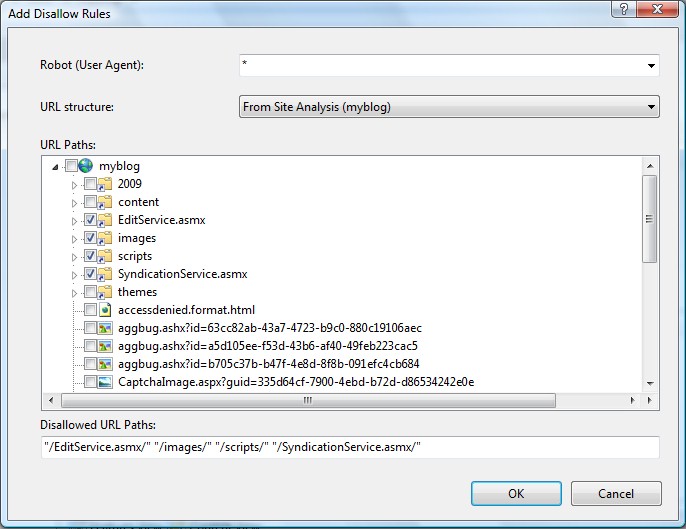Click the page icon for accessdenied.format.html
The height and width of the screenshot is (529, 686).
pyautogui.click(x=105, y=310)
